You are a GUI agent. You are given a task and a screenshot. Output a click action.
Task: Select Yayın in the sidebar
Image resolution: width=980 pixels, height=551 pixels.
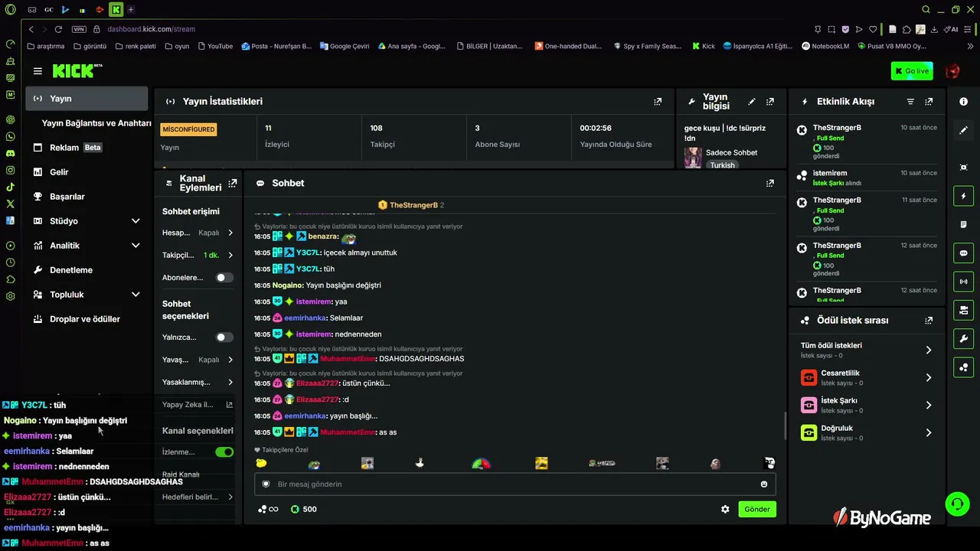pyautogui.click(x=87, y=99)
